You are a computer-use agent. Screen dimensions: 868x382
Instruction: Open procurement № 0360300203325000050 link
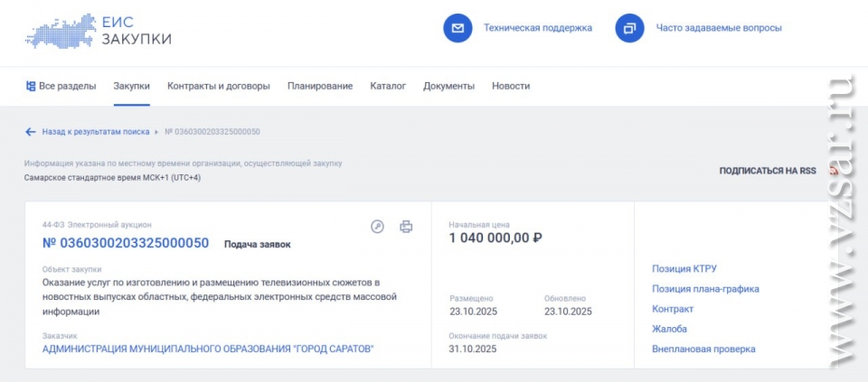[x=126, y=243]
